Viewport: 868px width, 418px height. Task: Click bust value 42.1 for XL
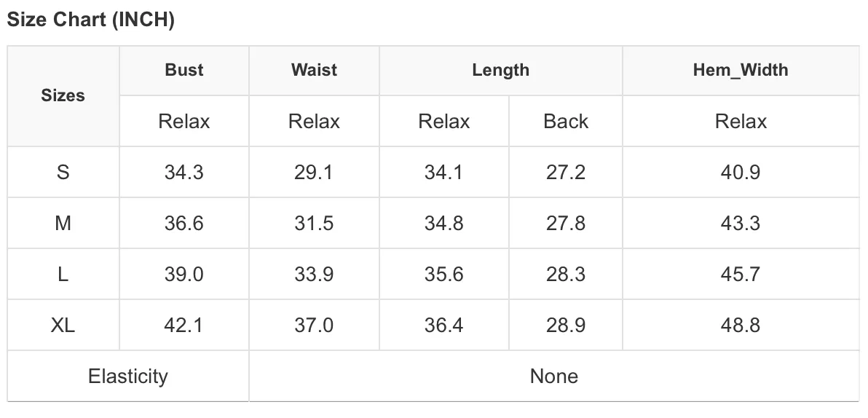[184, 325]
